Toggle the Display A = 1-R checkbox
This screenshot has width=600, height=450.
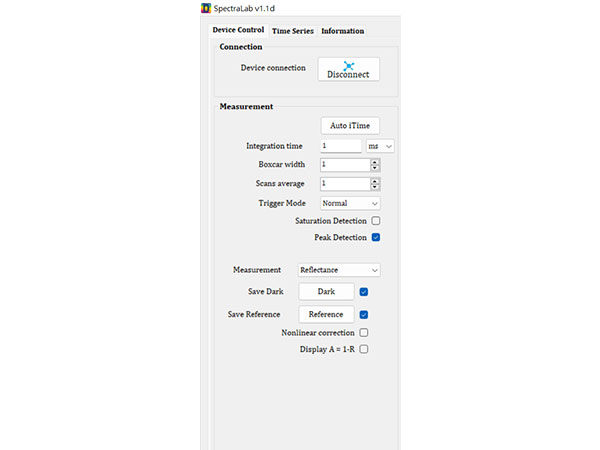364,350
